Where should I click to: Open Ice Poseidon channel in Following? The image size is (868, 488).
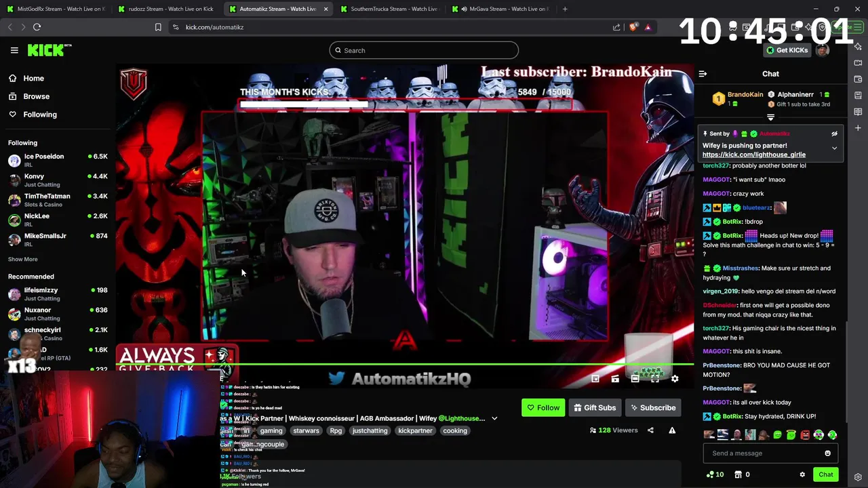click(58, 160)
